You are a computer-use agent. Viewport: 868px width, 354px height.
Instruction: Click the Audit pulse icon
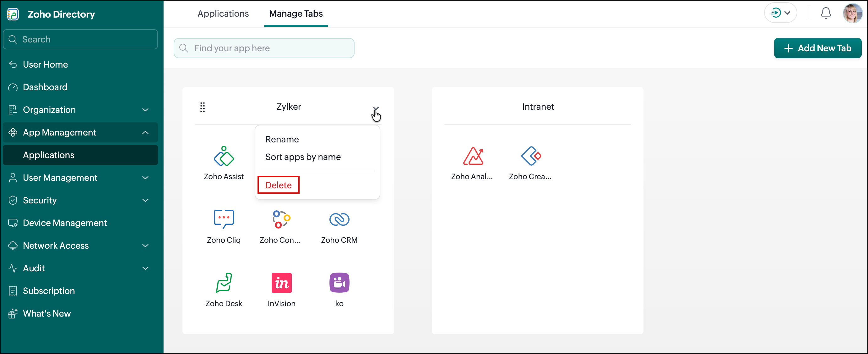pos(13,268)
